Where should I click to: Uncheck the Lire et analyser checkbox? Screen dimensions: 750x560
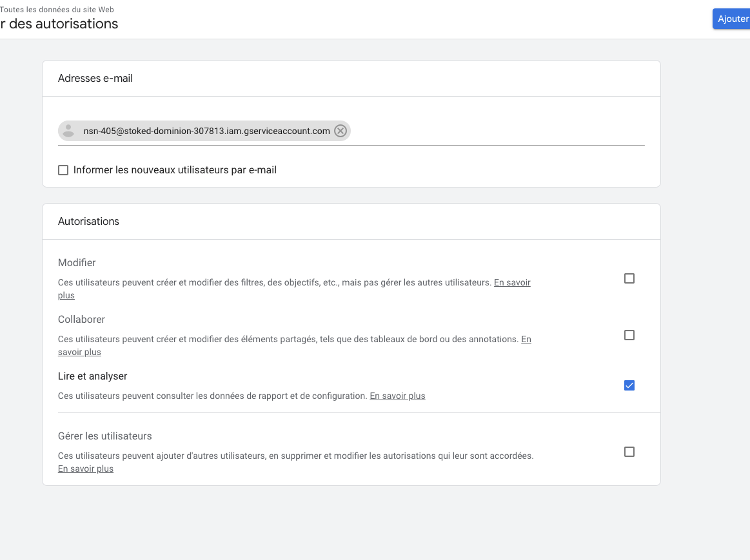coord(629,385)
